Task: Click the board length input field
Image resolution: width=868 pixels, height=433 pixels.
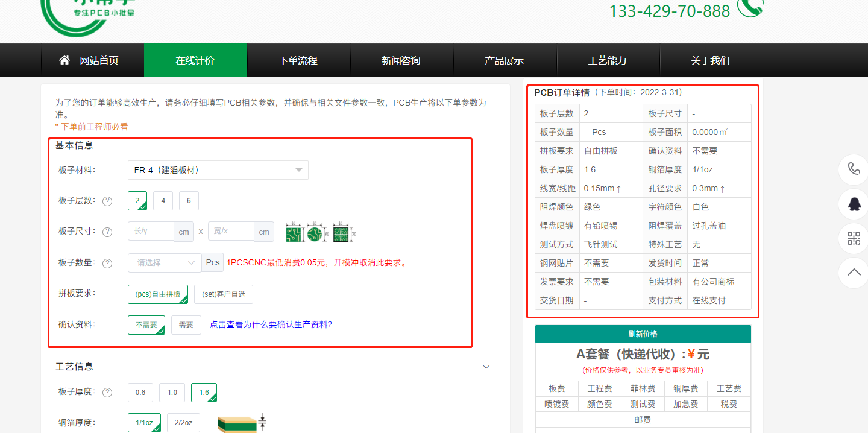Action: (152, 231)
